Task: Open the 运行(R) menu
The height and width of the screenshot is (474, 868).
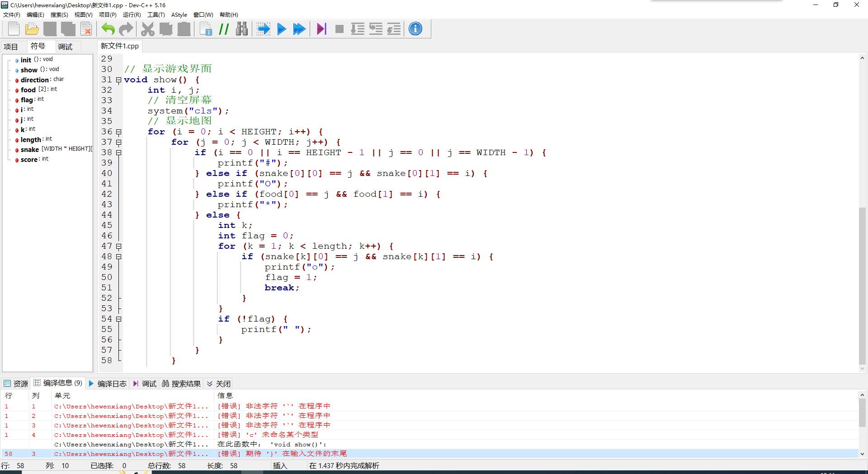Action: tap(132, 15)
